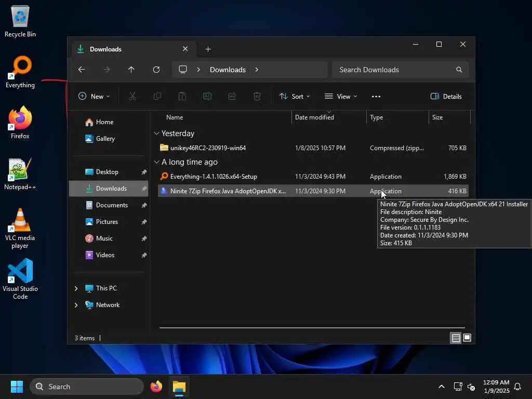Open the Windows Start menu
Image resolution: width=532 pixels, height=399 pixels.
click(17, 387)
